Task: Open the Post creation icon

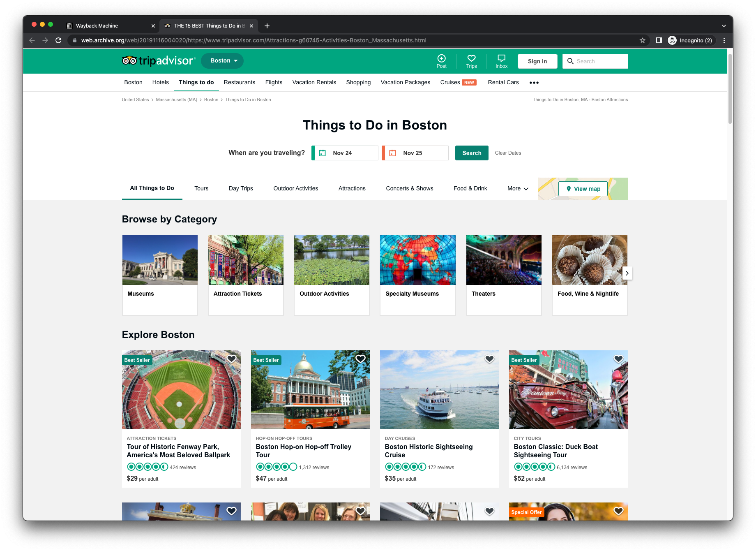Action: tap(441, 58)
